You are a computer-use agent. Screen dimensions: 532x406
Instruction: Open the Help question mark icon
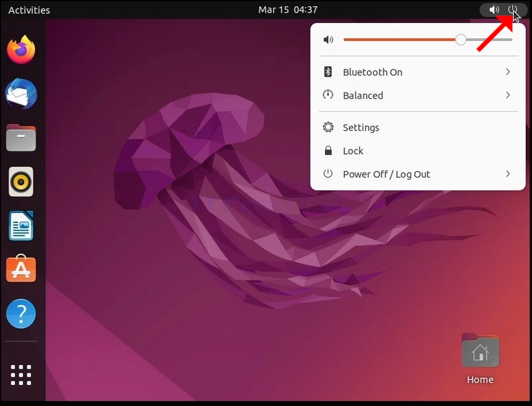point(21,313)
